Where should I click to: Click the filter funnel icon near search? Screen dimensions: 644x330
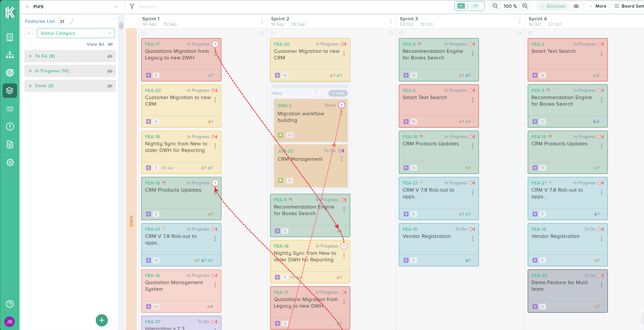(132, 7)
